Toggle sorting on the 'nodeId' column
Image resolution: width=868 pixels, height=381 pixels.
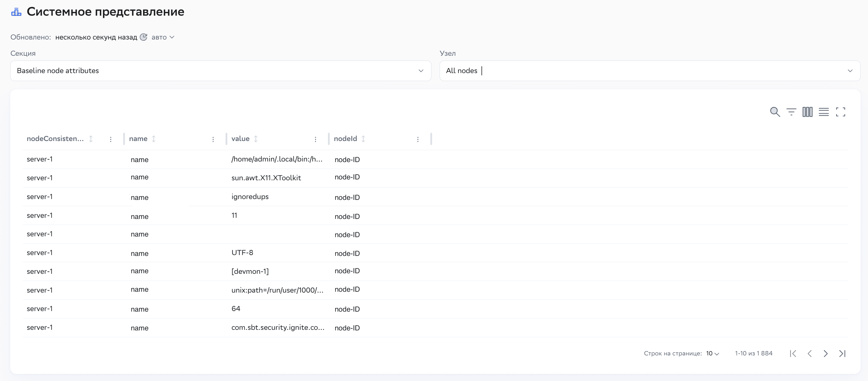tap(363, 138)
